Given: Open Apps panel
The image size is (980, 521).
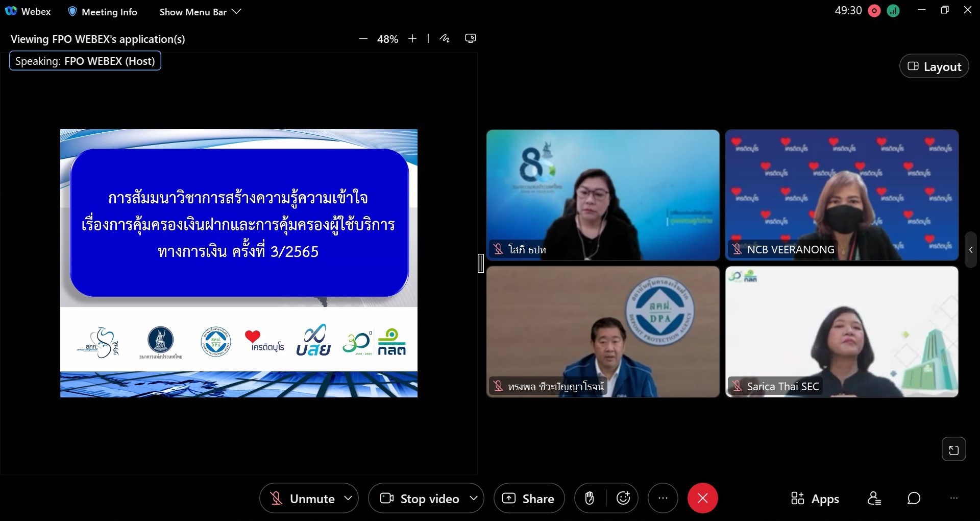Looking at the screenshot, I should (815, 499).
